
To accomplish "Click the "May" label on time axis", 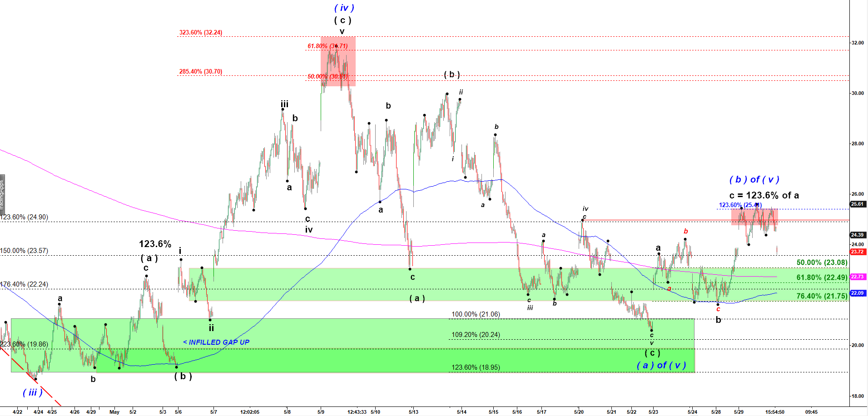I will pyautogui.click(x=114, y=412).
